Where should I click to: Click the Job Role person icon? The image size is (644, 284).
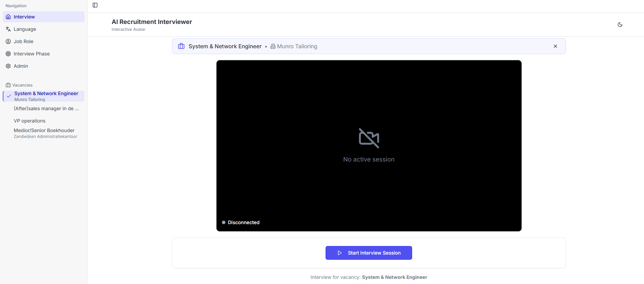coord(8,41)
